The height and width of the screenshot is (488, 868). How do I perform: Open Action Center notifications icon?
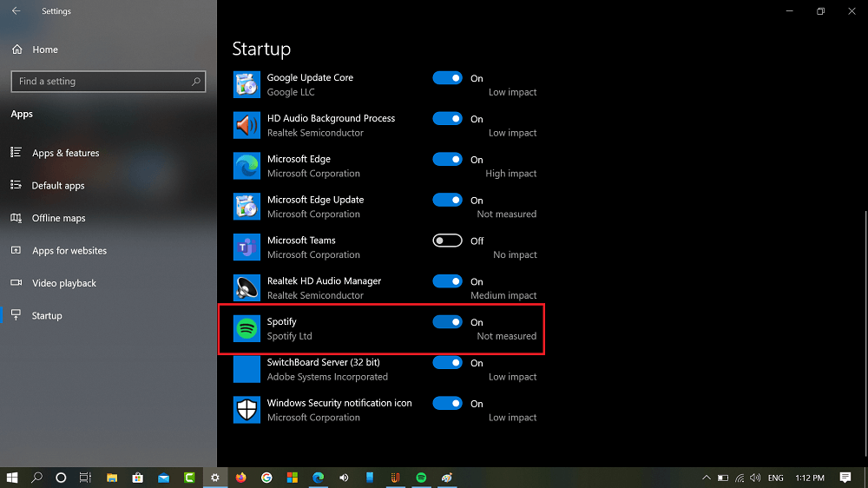845,478
